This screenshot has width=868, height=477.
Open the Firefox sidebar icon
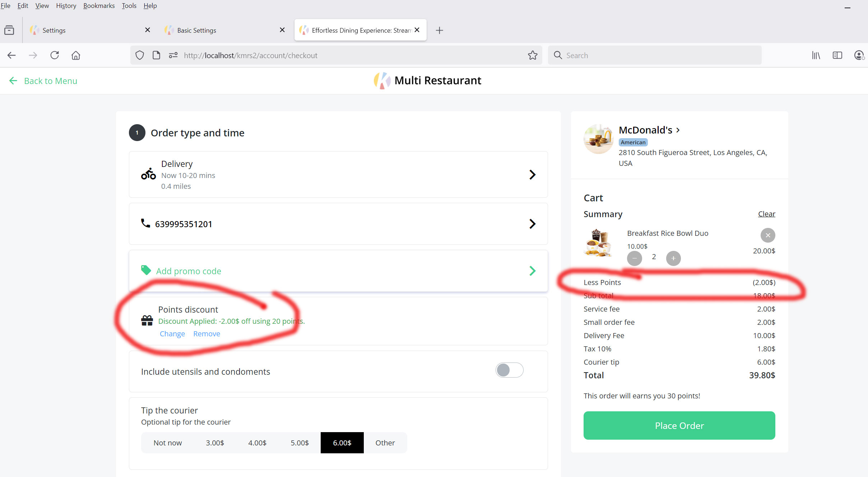click(837, 55)
